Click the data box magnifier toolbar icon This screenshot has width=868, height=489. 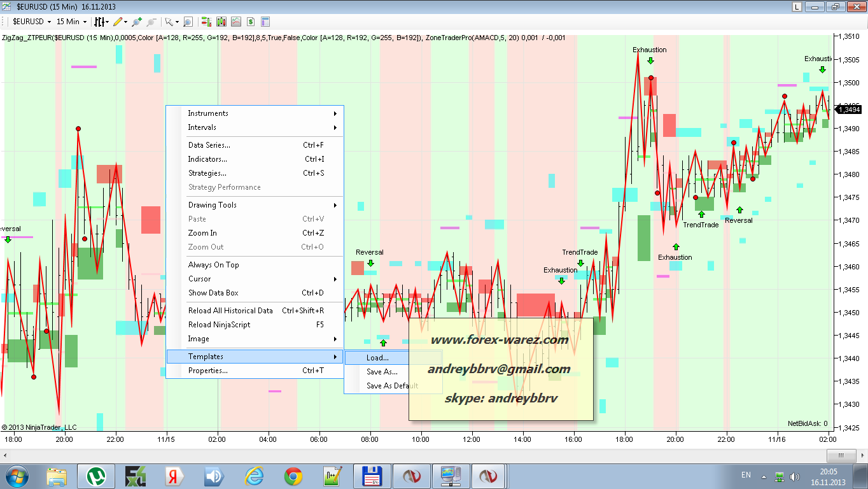[x=188, y=22]
